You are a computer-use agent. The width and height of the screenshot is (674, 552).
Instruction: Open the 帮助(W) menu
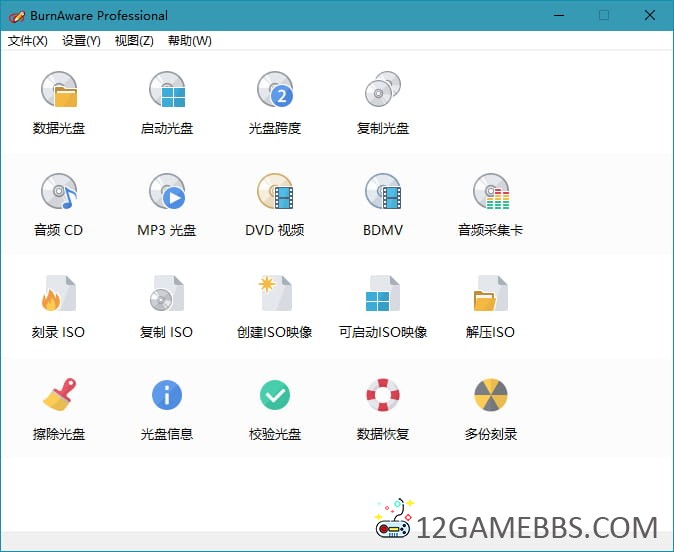189,41
